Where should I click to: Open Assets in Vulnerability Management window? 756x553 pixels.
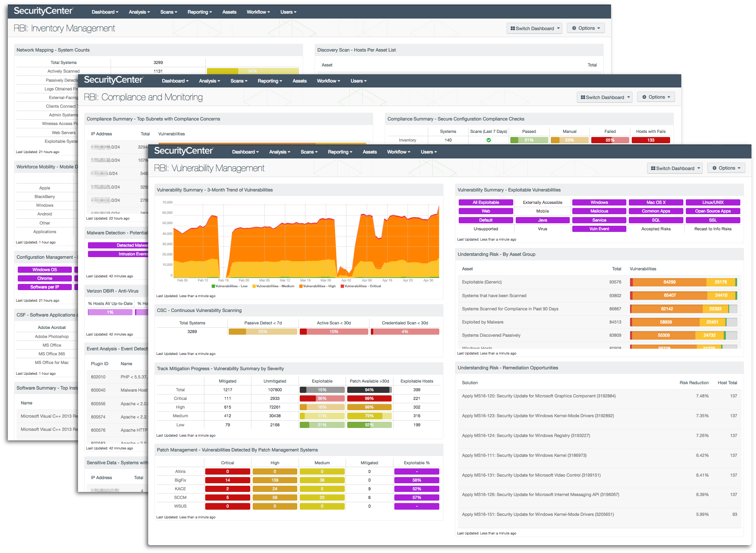coord(370,152)
